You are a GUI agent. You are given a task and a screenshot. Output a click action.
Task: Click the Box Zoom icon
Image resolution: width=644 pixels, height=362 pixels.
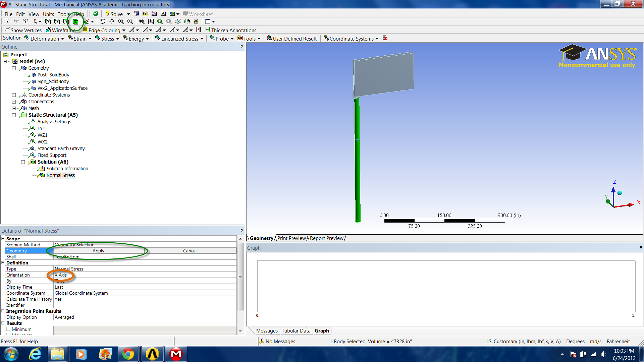pos(151,21)
